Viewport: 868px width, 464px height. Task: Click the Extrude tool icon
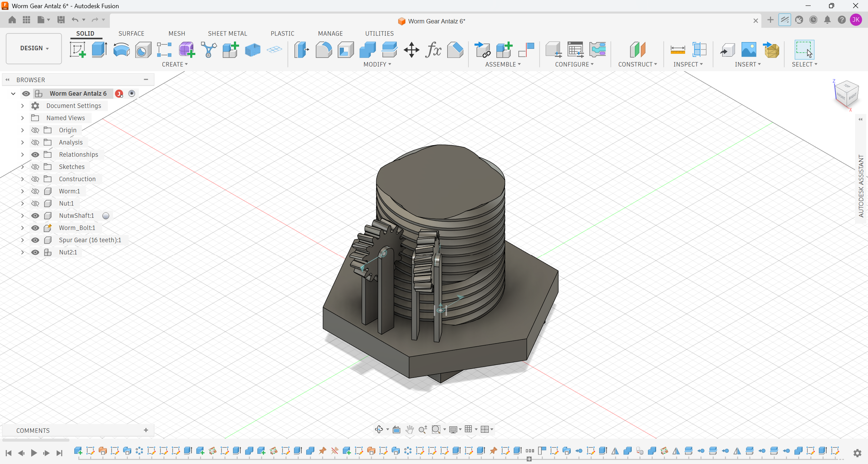point(99,50)
